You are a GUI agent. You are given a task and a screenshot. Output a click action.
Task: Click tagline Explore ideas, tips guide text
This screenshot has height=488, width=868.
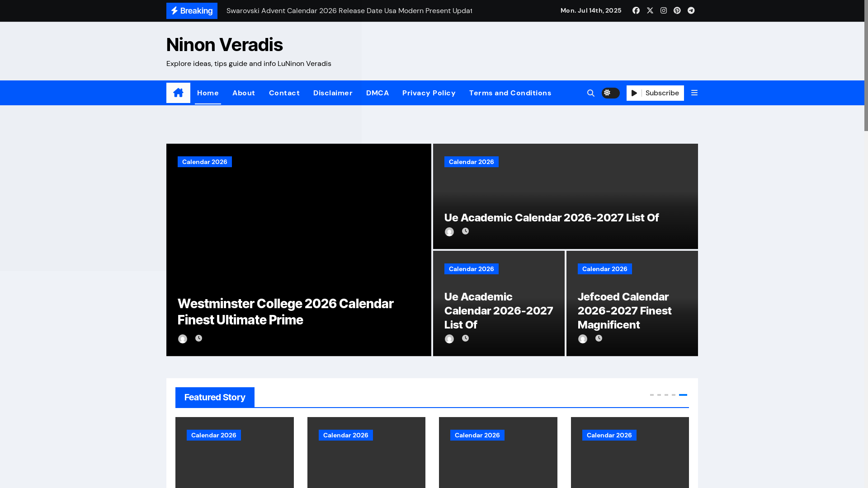click(249, 64)
